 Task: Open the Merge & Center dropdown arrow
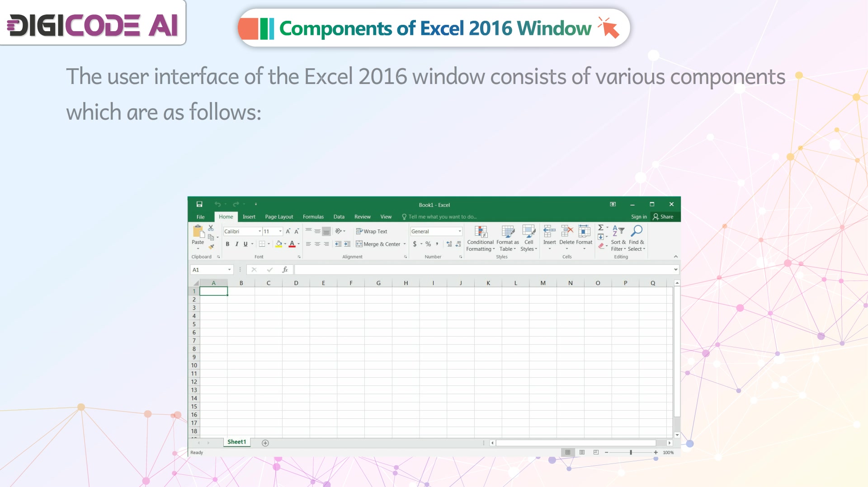405,244
